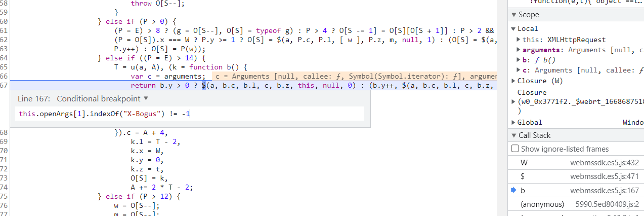Expand the Closure (W) scope
Screen dimensions: 644x216
tap(514, 81)
